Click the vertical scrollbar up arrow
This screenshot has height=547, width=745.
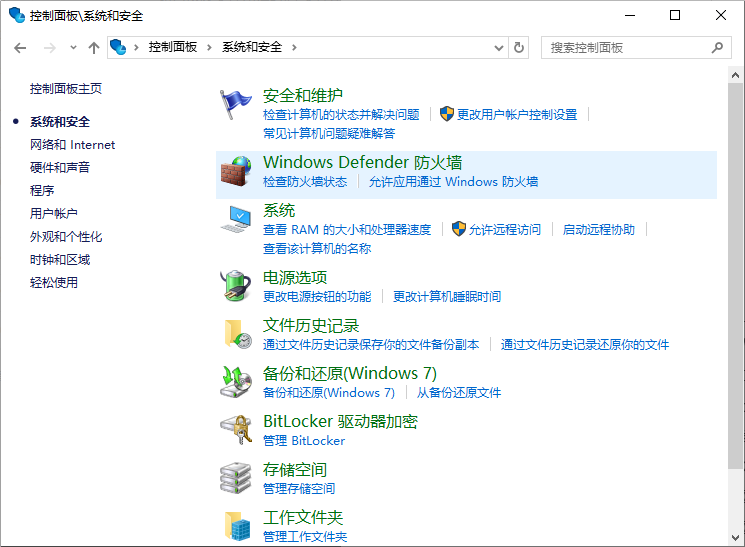(x=735, y=75)
